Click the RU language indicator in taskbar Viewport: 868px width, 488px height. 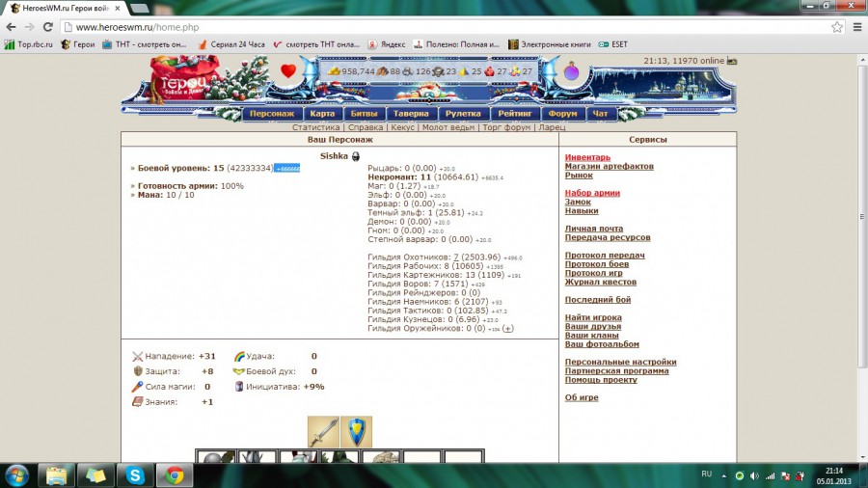coord(706,474)
